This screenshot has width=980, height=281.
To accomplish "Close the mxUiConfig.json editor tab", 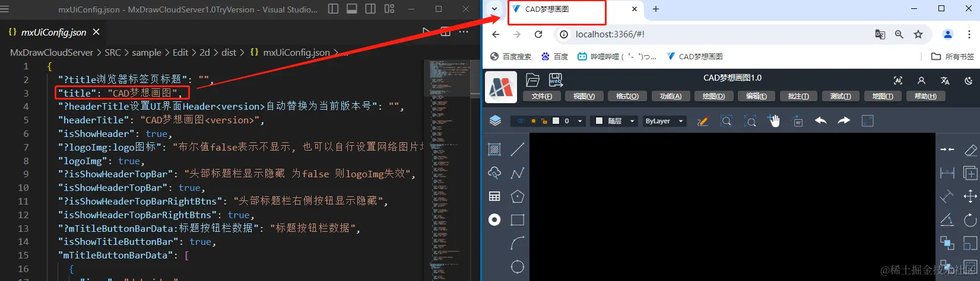I will coord(96,32).
